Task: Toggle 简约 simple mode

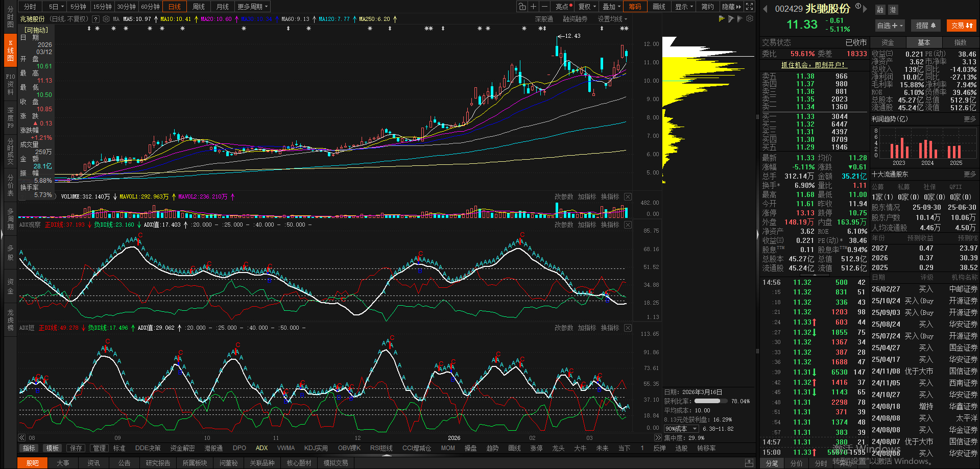Action: click(x=707, y=7)
